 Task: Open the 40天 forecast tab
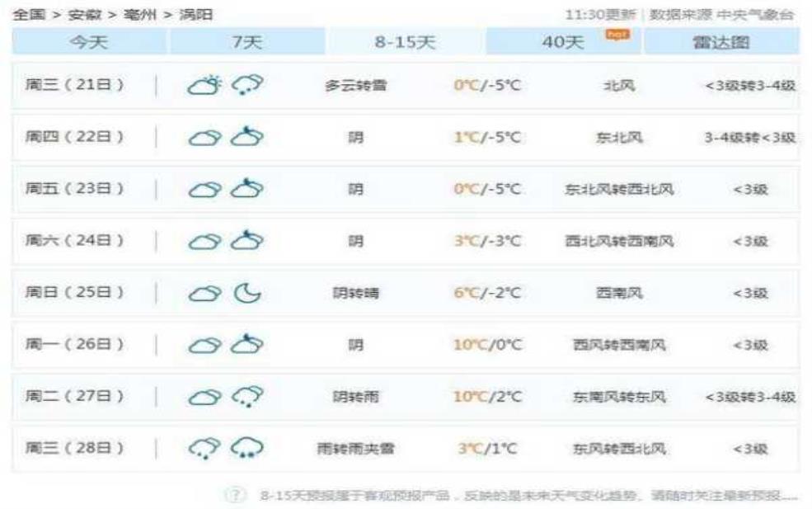563,43
